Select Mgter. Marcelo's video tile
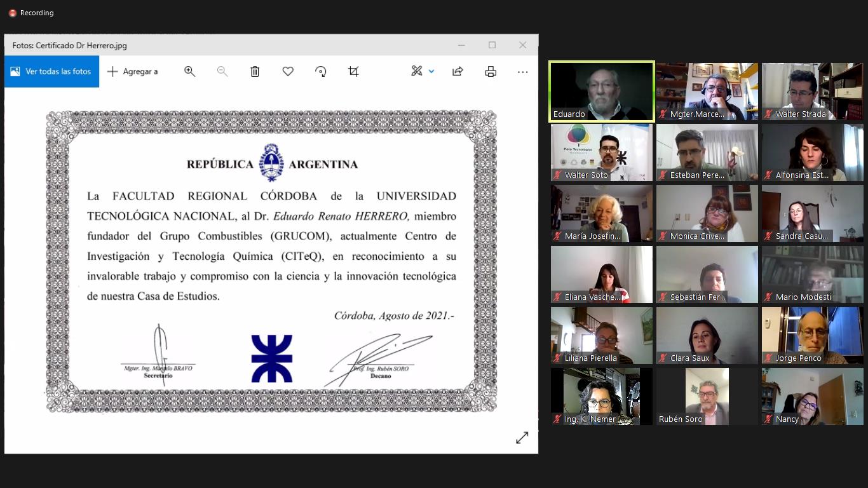 coord(707,91)
